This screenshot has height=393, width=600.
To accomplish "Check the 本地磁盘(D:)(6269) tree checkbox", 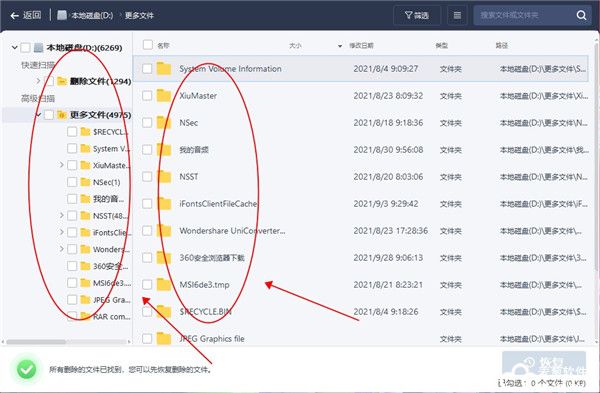I will [x=25, y=48].
